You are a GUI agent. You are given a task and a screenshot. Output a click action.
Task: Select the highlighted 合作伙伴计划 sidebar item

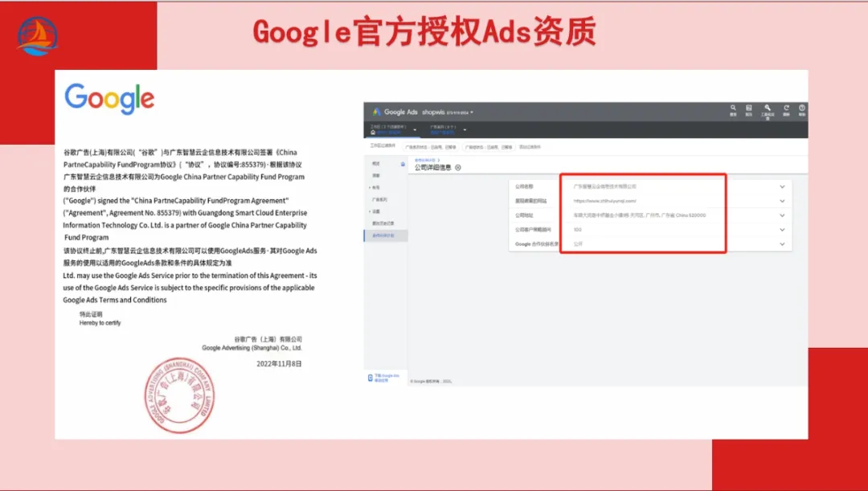click(x=386, y=235)
